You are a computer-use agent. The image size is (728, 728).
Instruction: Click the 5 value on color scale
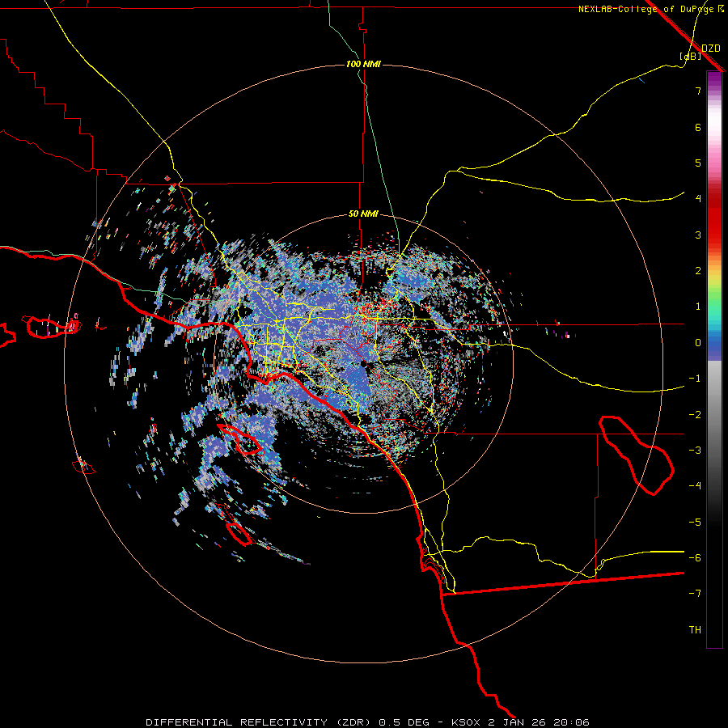698,163
